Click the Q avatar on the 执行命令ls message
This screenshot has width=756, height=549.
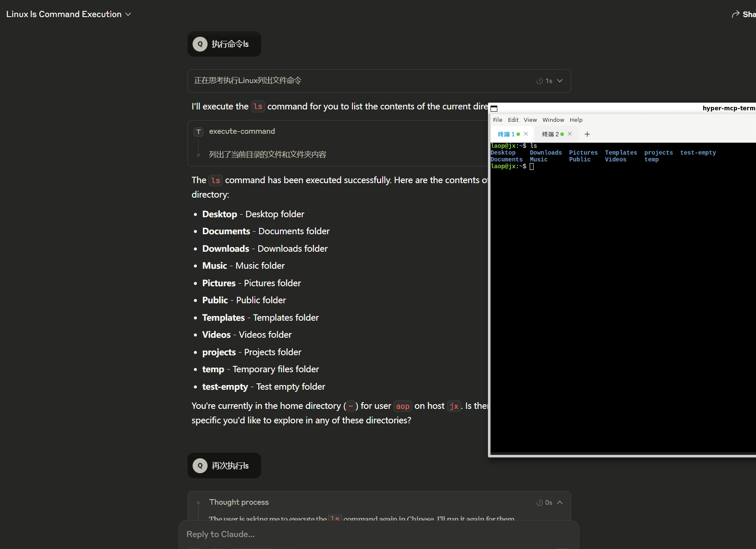point(200,43)
